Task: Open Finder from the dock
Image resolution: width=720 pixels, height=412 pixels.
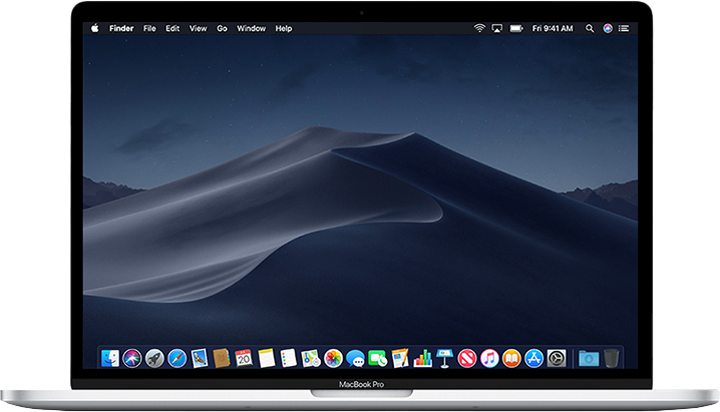Action: point(110,357)
